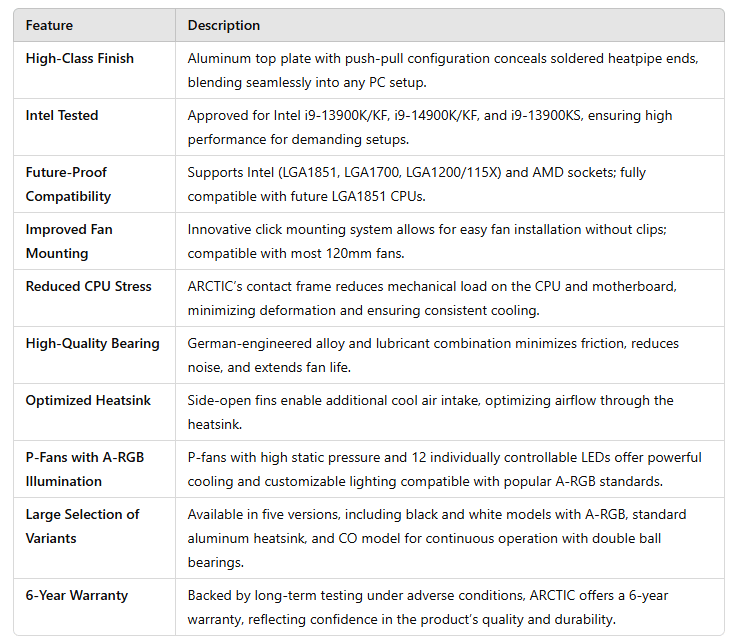Click the Intel i9-13900K/KF approval description
This screenshot has height=643, width=735.
click(430, 127)
